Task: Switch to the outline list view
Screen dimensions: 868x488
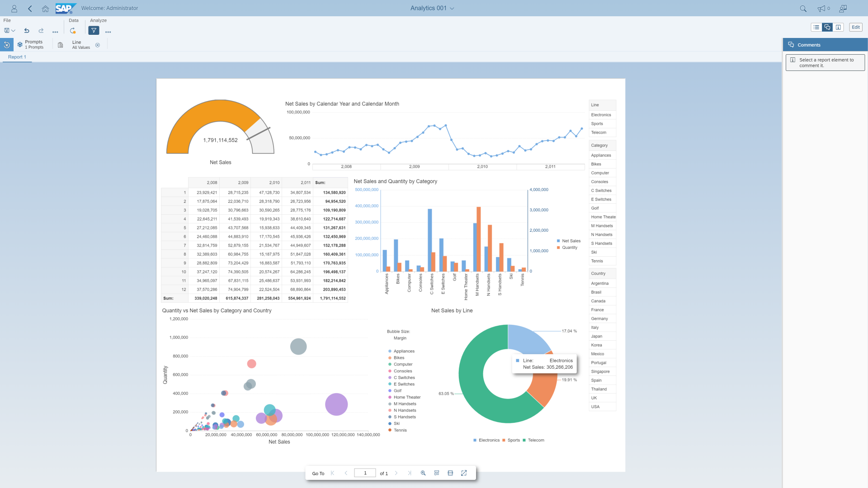Action: pyautogui.click(x=816, y=27)
